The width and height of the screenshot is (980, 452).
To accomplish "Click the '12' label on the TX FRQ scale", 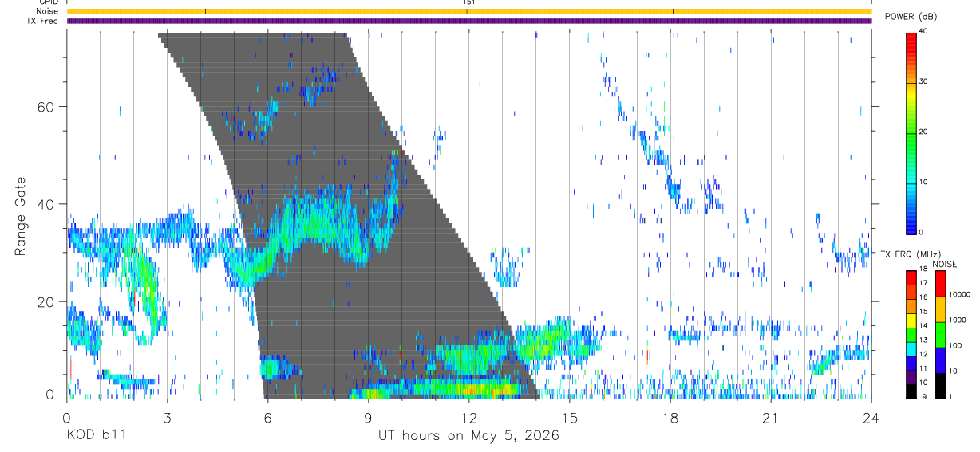I will pyautogui.click(x=923, y=354).
